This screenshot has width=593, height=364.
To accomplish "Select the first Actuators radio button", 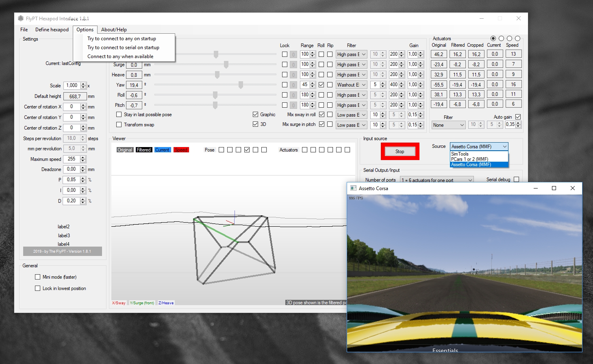I will pos(493,39).
